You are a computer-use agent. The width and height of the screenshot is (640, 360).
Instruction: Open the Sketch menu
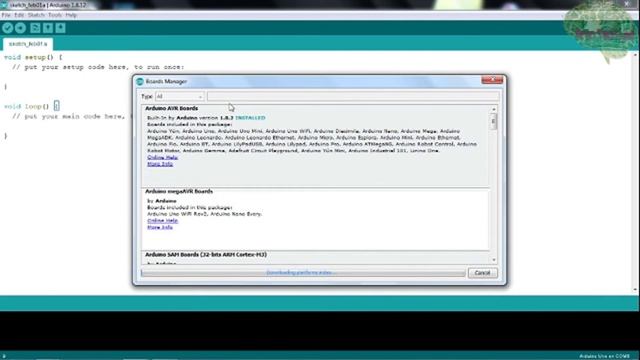36,15
